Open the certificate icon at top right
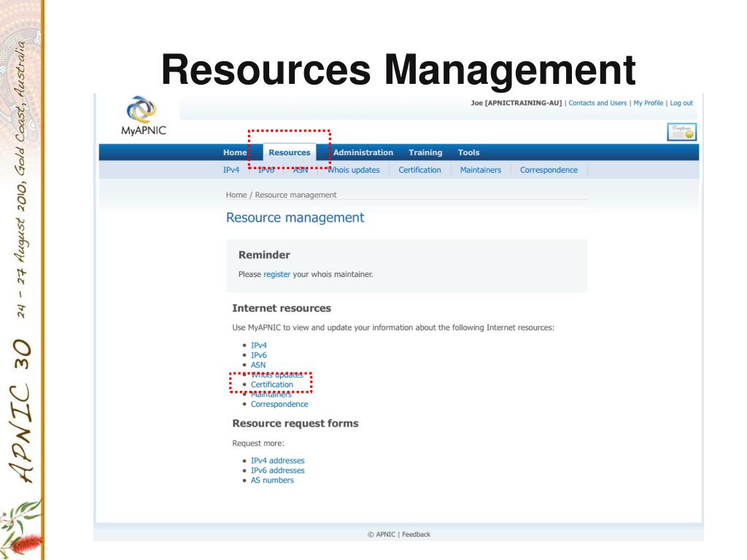This screenshot has width=747, height=560. (682, 132)
